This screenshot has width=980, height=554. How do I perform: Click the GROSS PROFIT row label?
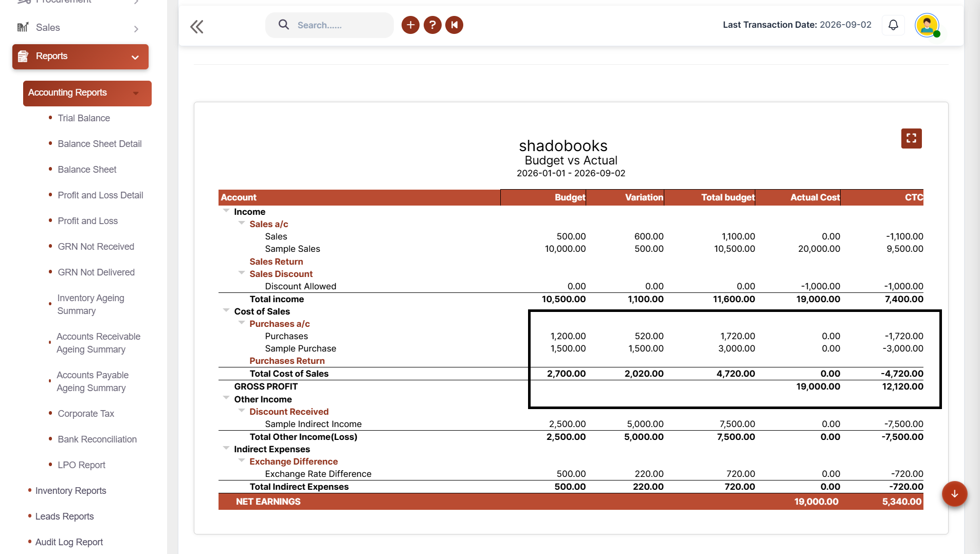coord(266,386)
